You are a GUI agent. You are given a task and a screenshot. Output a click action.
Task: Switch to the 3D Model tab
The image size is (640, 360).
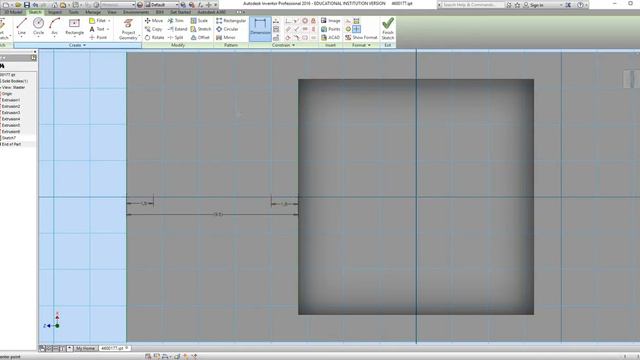pos(13,12)
